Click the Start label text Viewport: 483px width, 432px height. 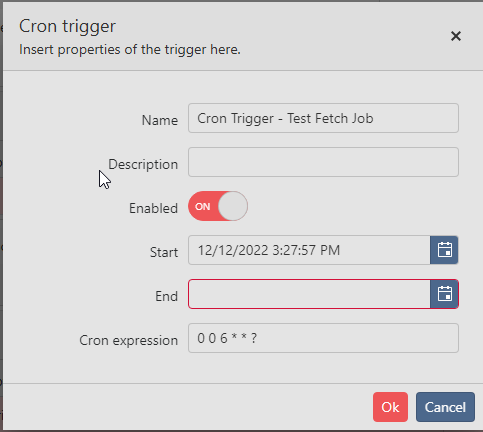[164, 252]
